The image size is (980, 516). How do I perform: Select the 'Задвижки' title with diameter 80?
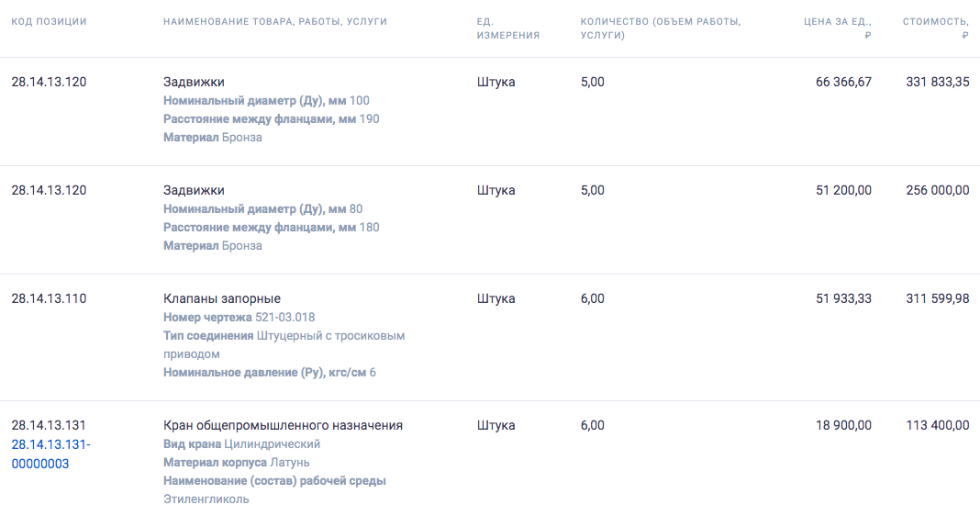point(194,190)
